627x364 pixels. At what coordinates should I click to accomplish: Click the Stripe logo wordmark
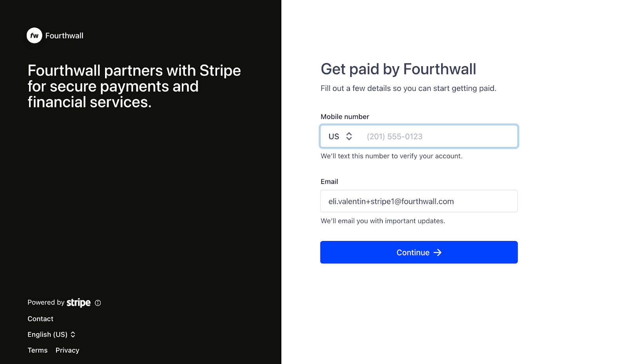(x=78, y=302)
